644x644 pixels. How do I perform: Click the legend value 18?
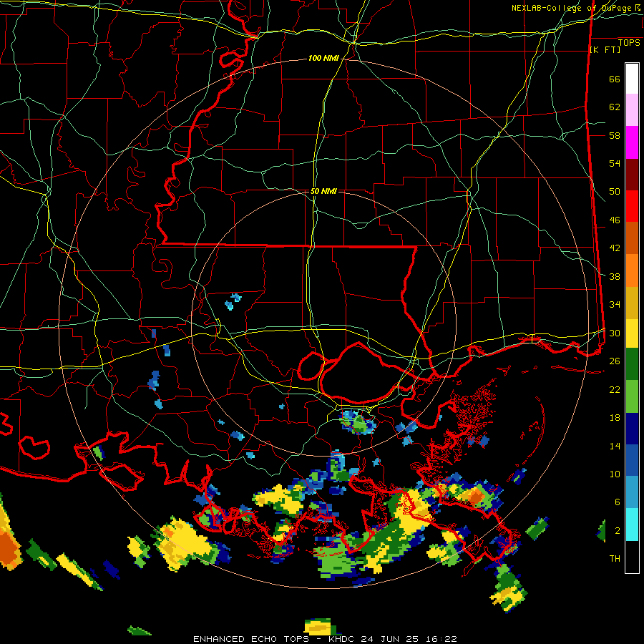[x=615, y=418]
